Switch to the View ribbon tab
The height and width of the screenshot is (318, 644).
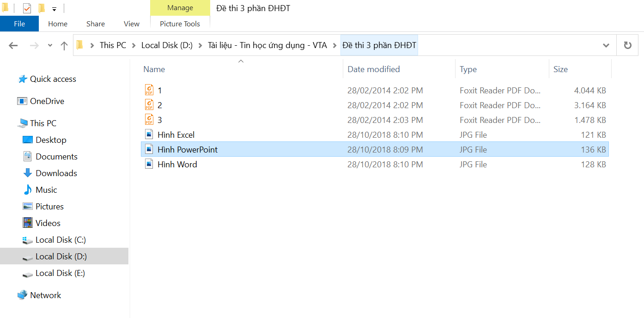click(132, 24)
